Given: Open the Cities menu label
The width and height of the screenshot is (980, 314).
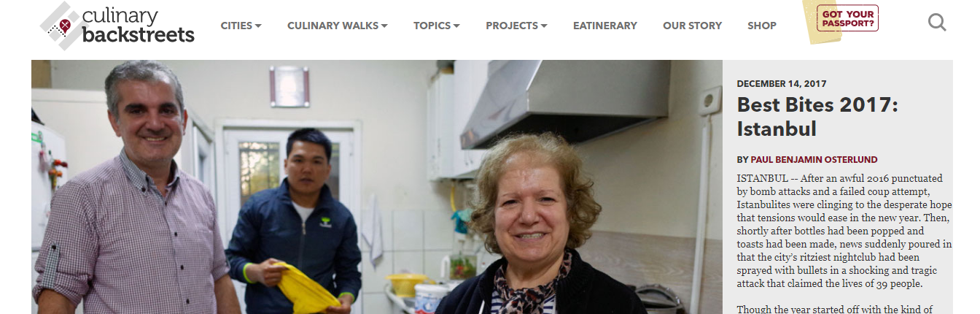Looking at the screenshot, I should 236,26.
